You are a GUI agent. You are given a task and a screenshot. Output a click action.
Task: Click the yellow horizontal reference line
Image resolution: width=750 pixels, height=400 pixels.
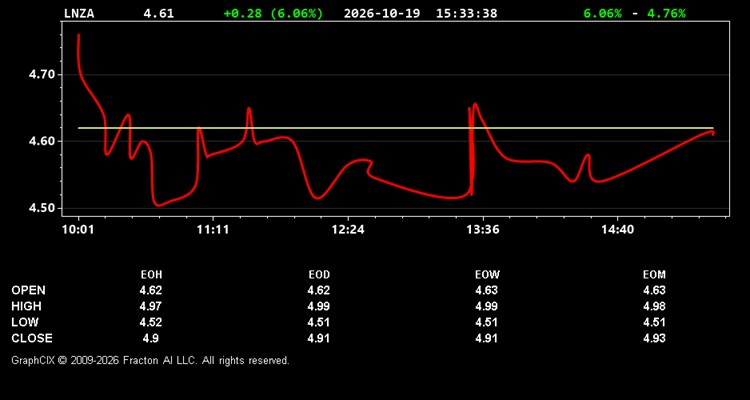coord(396,128)
